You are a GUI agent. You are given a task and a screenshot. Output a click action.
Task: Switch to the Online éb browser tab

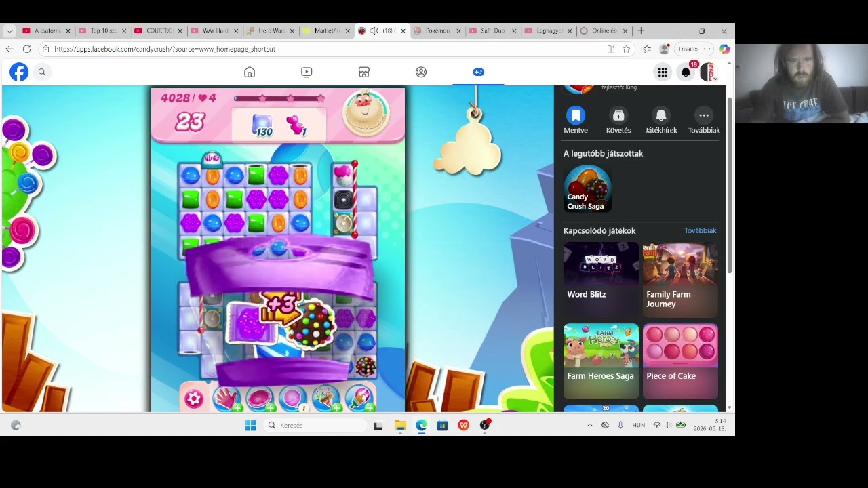pos(602,30)
